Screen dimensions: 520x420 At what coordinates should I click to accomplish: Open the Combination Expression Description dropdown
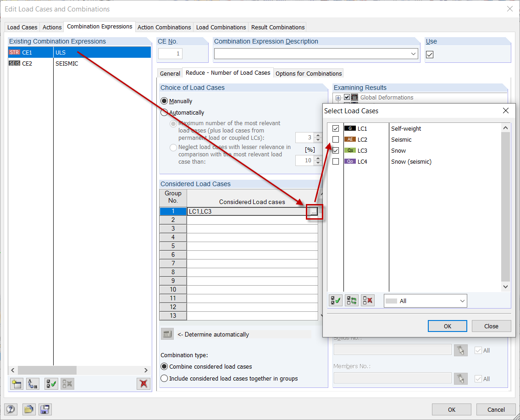point(414,54)
